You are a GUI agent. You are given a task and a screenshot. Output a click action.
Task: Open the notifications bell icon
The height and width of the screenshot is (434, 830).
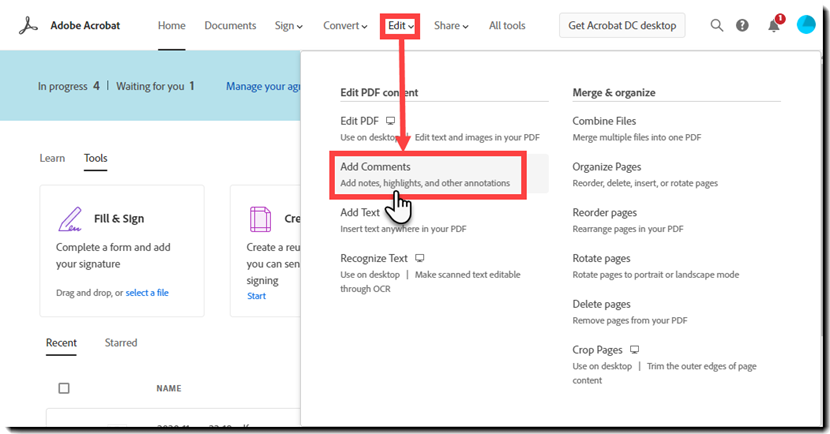point(774,25)
